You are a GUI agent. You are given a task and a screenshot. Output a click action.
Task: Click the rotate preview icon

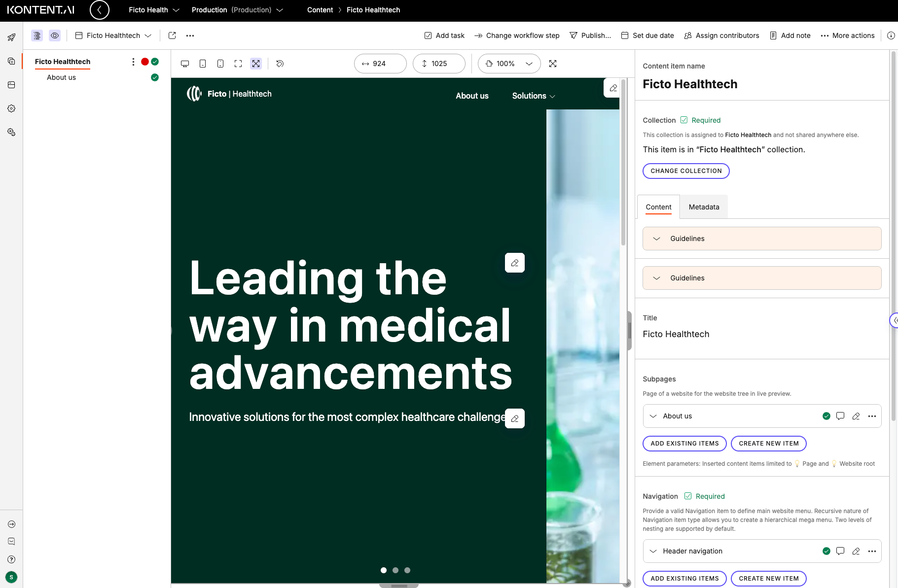click(x=280, y=64)
